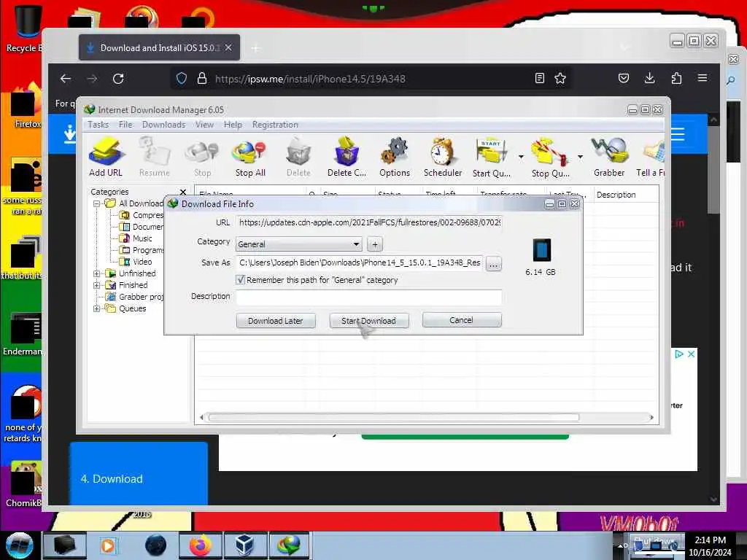The image size is (747, 560).
Task: Click the Description column header
Action: tap(616, 195)
